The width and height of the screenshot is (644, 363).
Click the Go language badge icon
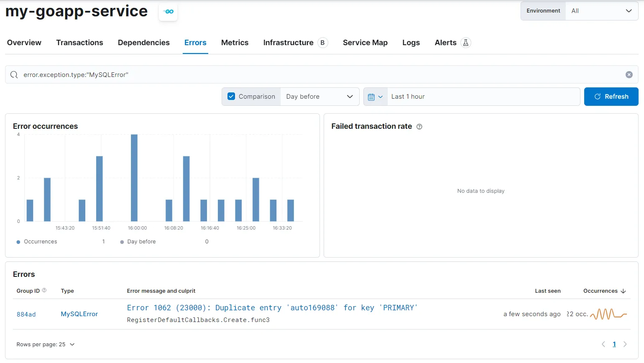(x=168, y=12)
